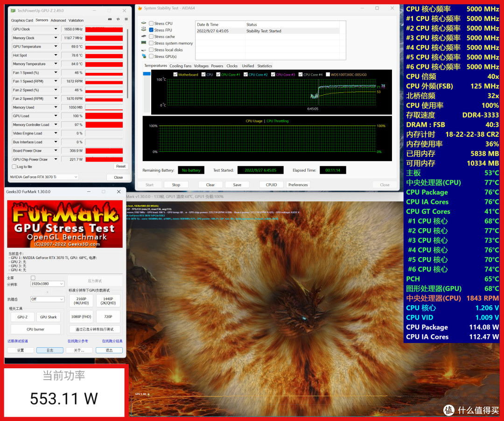Click the 2160P (4K/UHD) preset button
This screenshot has width=504, height=421.
[x=81, y=301]
